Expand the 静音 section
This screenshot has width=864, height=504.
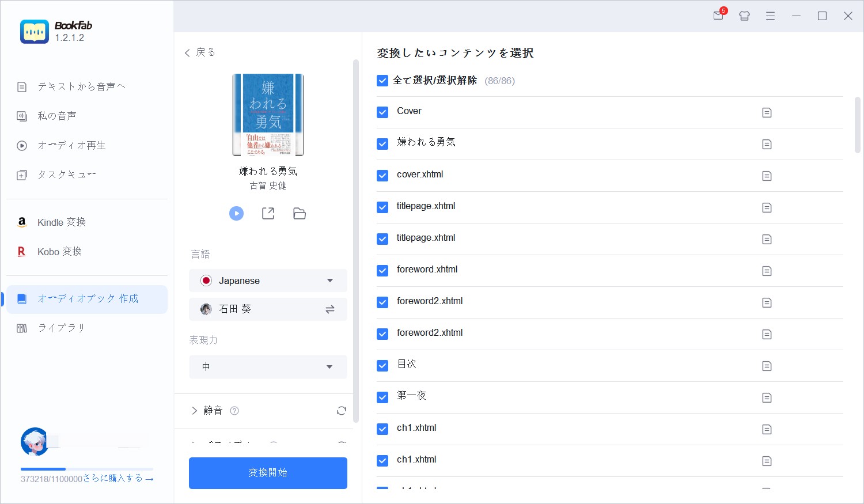coord(195,411)
